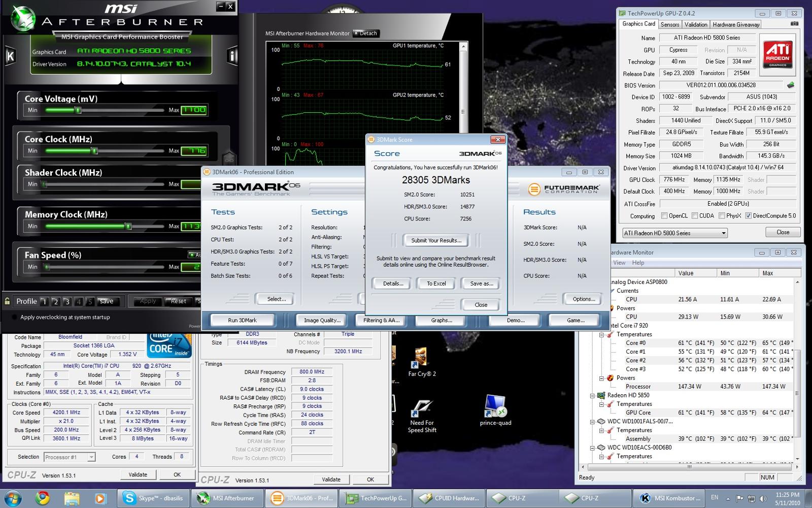Click the action center flag tray icon

pyautogui.click(x=739, y=498)
